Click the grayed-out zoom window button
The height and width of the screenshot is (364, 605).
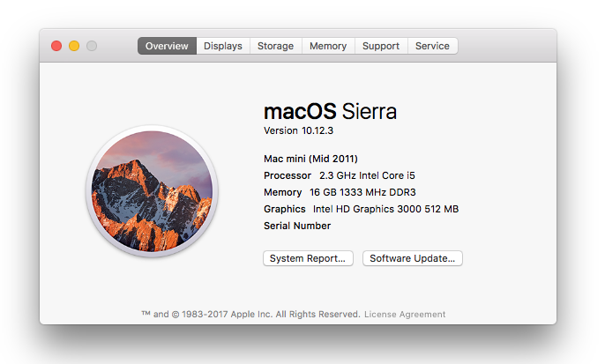pos(92,46)
